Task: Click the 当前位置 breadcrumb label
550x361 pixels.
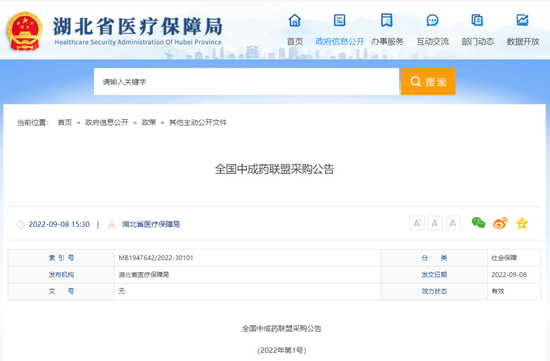Action: [33, 122]
